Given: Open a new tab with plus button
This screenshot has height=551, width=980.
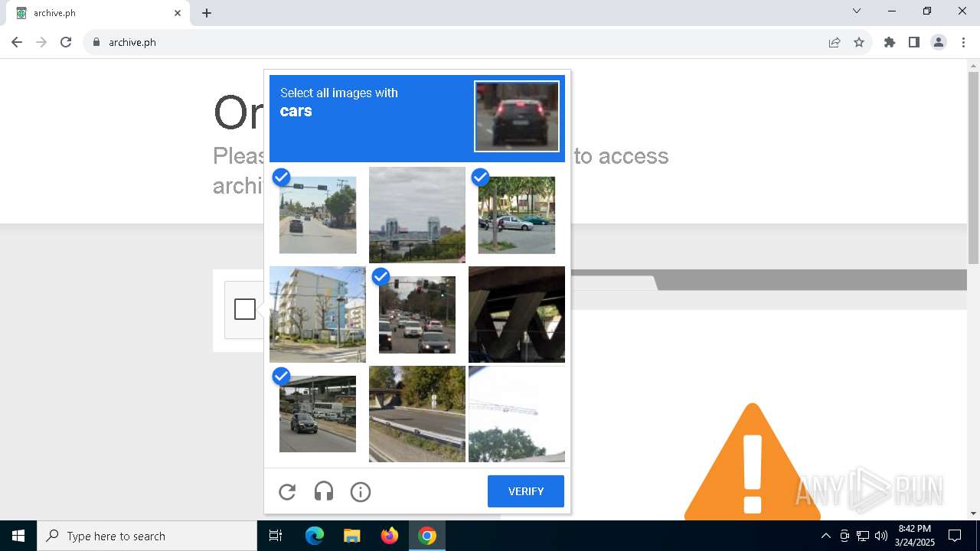Looking at the screenshot, I should 207,13.
